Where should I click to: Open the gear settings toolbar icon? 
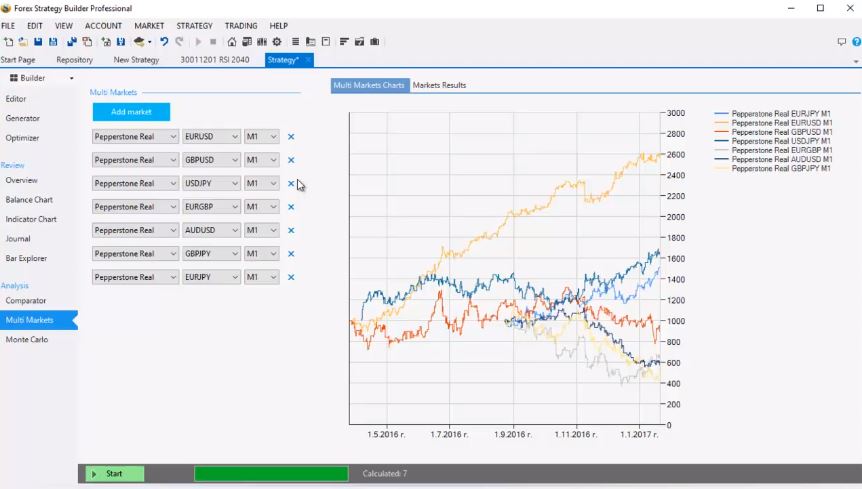(x=277, y=42)
